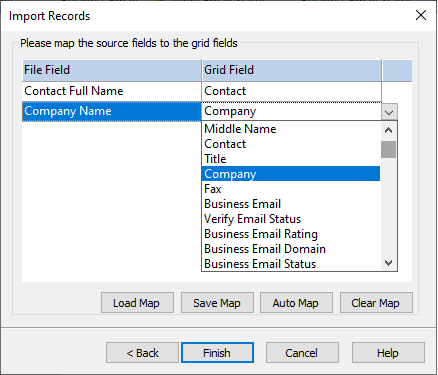Open Help for import records

(388, 353)
